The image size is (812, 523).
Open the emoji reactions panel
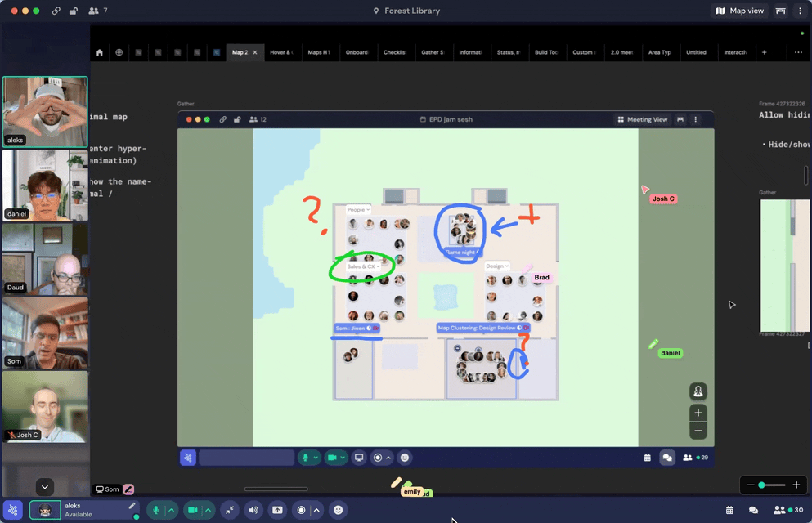pos(338,510)
